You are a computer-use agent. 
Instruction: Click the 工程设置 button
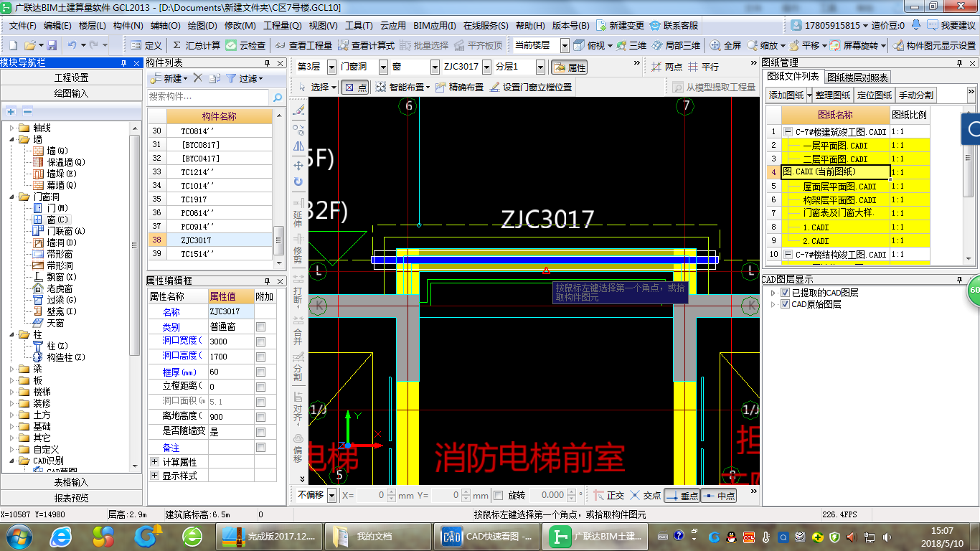tap(72, 77)
